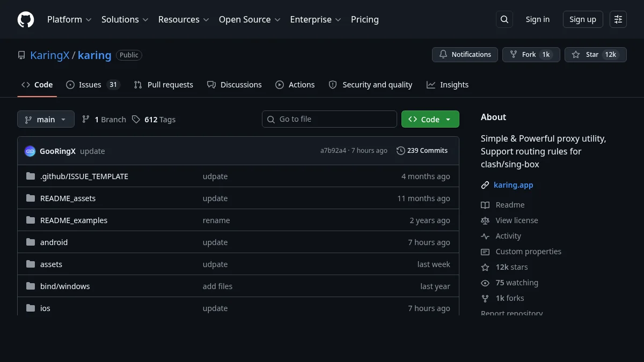This screenshot has width=644, height=362.
Task: Open the GooRingX author link
Action: click(57, 151)
